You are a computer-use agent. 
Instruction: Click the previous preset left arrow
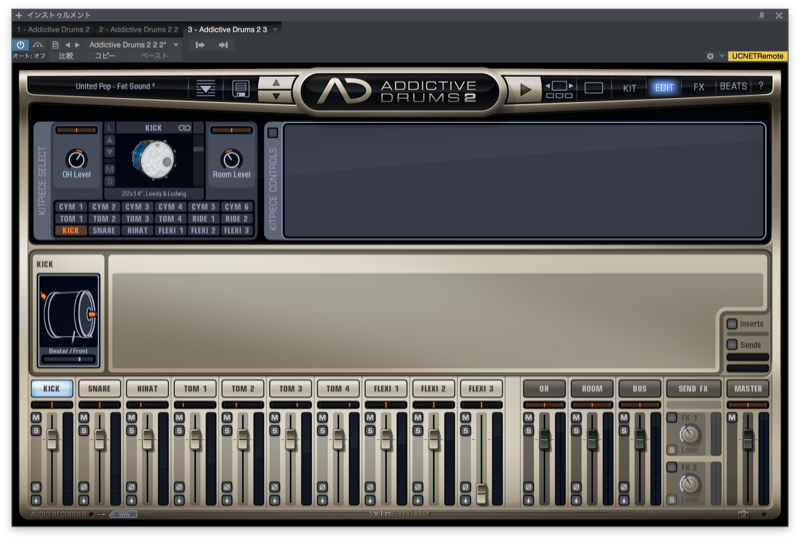[x=67, y=45]
